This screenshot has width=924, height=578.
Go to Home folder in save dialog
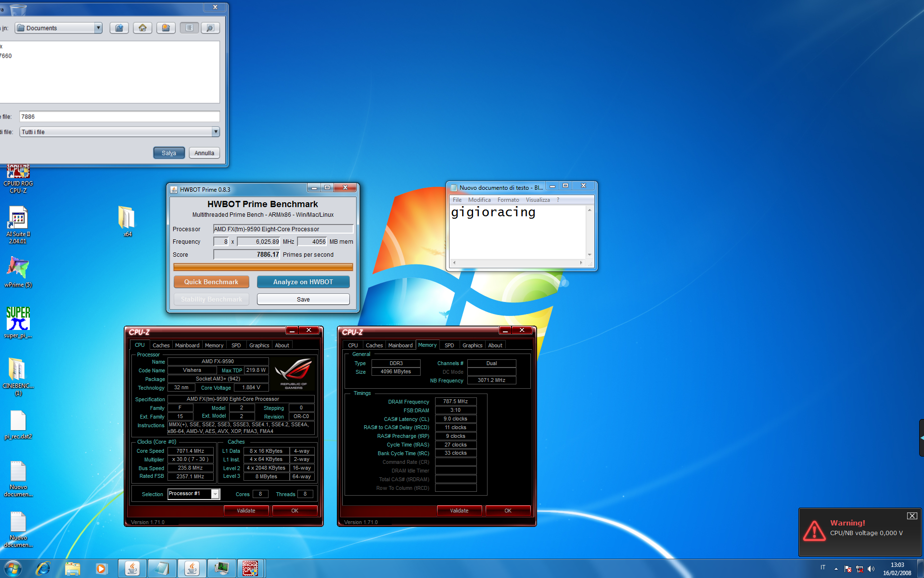pos(142,28)
